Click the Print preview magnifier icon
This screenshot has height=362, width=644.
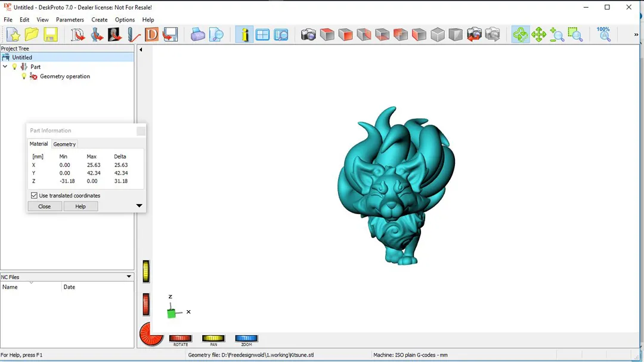click(x=216, y=35)
